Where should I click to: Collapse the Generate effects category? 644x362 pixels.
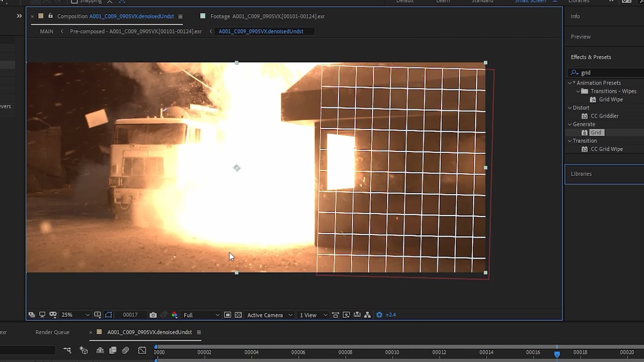coord(570,124)
